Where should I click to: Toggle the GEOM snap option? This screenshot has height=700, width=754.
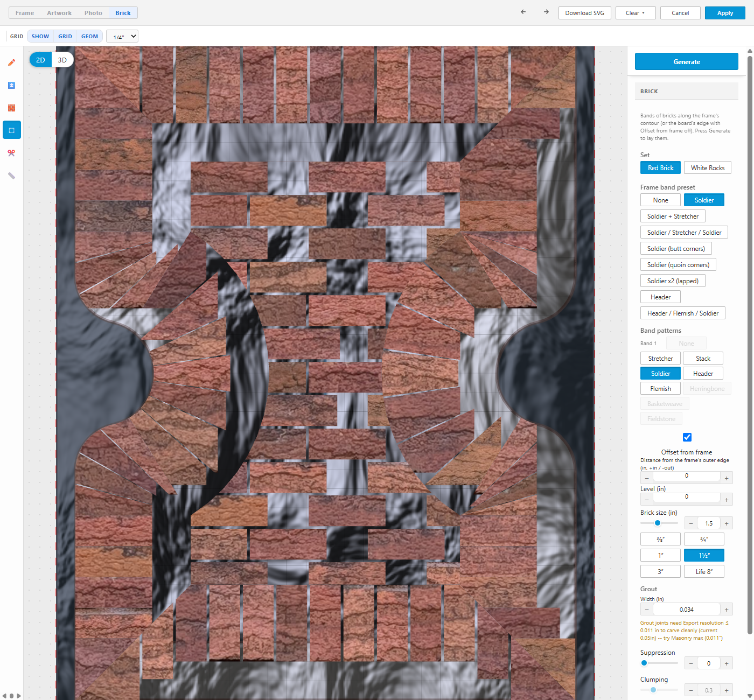[89, 37]
